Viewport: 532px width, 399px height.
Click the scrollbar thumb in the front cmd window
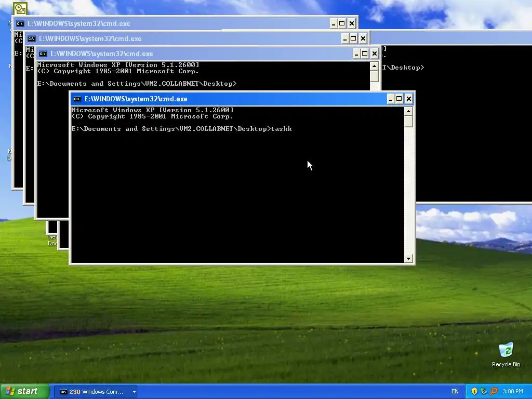coord(408,121)
